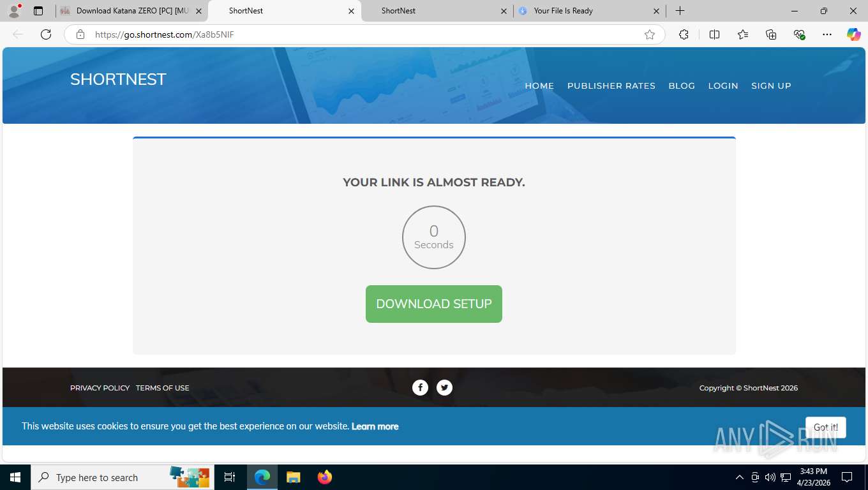Open PUBLISHER RATES nav link
868x490 pixels.
tap(611, 85)
